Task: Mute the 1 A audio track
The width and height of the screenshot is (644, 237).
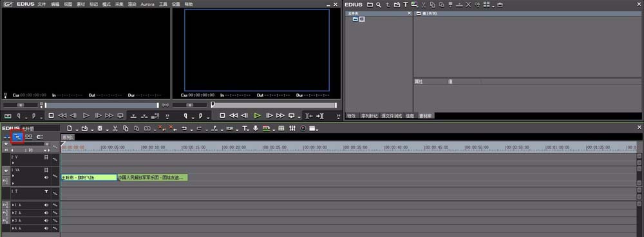Action: (46, 205)
